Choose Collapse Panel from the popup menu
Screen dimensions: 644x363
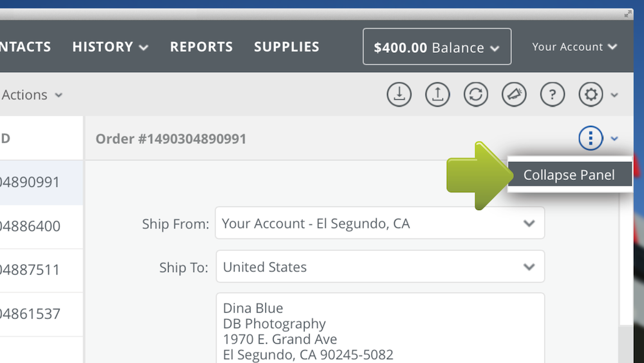(570, 174)
